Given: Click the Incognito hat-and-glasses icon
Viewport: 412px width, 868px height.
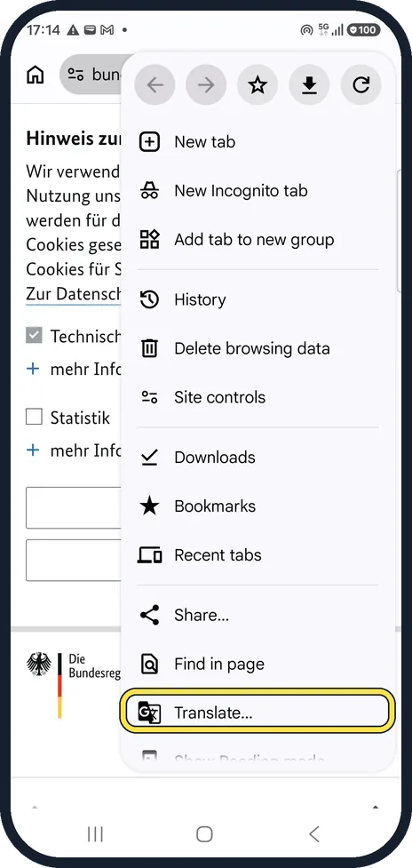Looking at the screenshot, I should coord(149,191).
